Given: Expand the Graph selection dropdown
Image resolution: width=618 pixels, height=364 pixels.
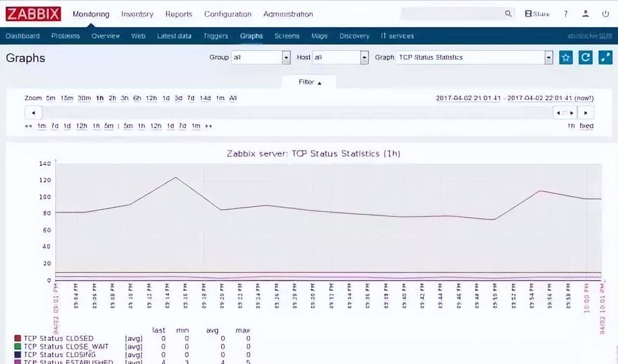Looking at the screenshot, I should click(x=548, y=57).
